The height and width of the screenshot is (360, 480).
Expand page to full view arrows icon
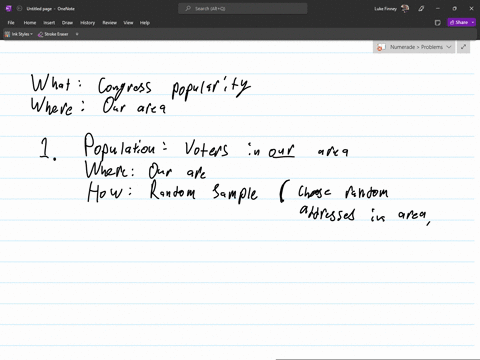(x=463, y=47)
